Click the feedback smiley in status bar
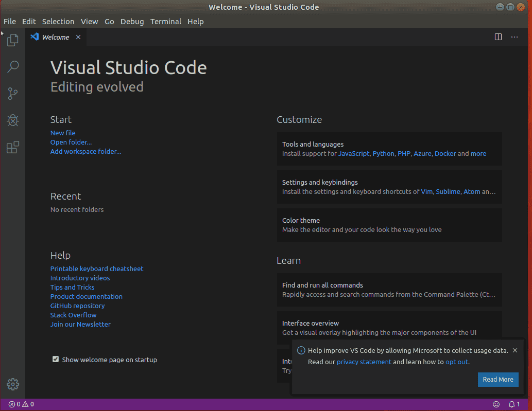532x411 pixels. pyautogui.click(x=496, y=404)
